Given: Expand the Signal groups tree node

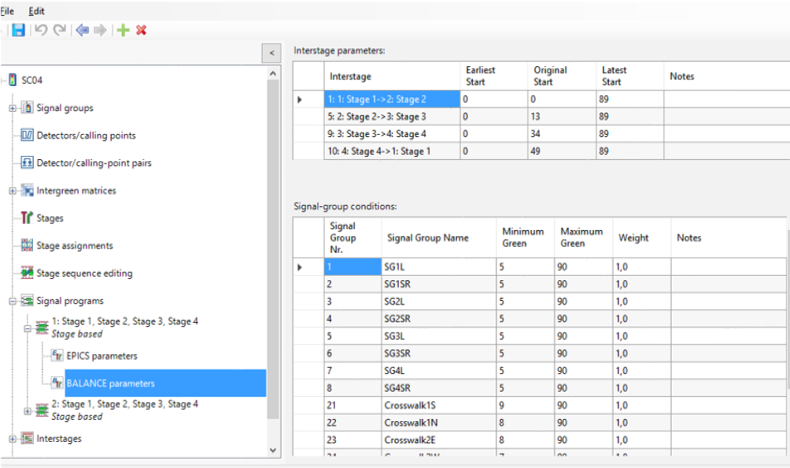Looking at the screenshot, I should click(x=12, y=108).
